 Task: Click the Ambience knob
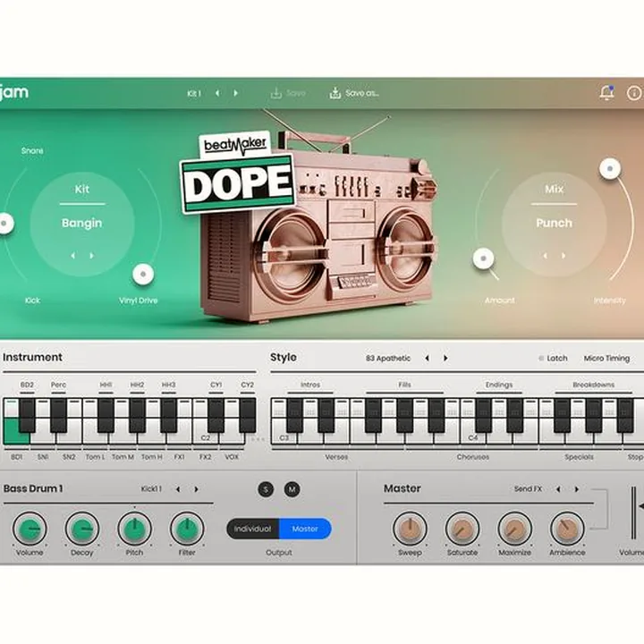coord(567,529)
